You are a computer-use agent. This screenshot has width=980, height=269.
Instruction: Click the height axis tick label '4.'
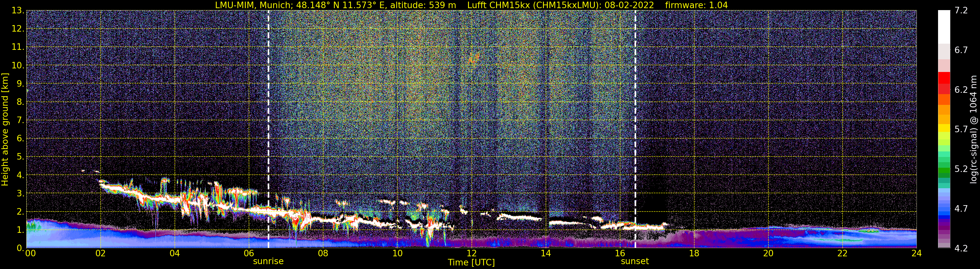pyautogui.click(x=20, y=175)
